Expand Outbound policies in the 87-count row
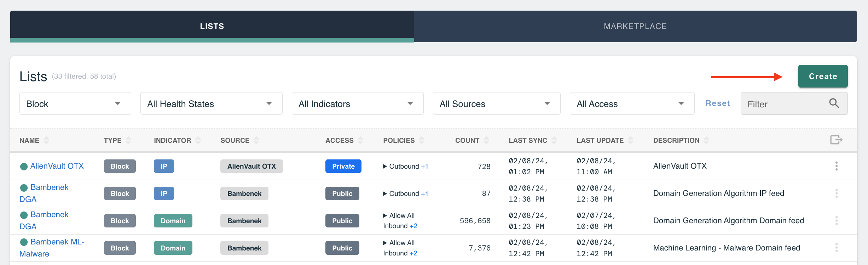The height and width of the screenshot is (265, 868). [385, 193]
